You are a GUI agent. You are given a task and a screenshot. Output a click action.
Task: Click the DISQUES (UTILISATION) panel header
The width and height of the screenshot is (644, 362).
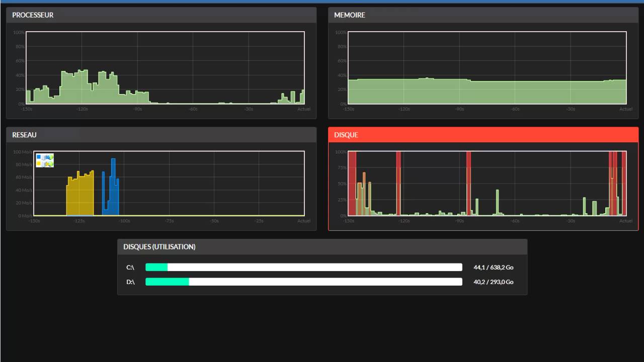click(x=322, y=247)
